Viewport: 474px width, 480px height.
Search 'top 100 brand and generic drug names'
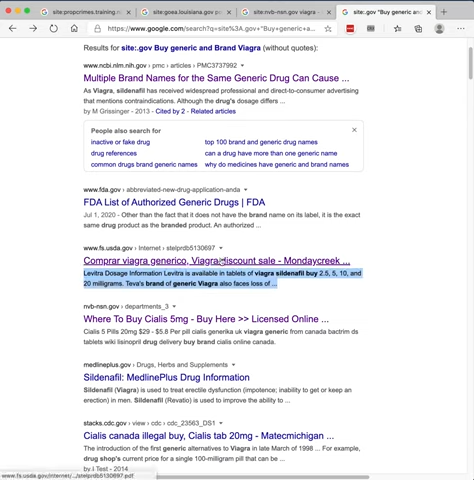[261, 142]
